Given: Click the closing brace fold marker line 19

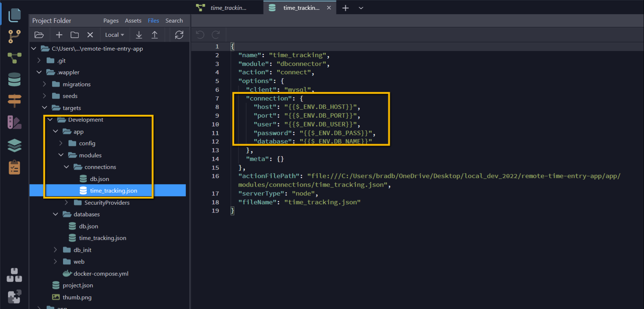Looking at the screenshot, I should point(233,211).
